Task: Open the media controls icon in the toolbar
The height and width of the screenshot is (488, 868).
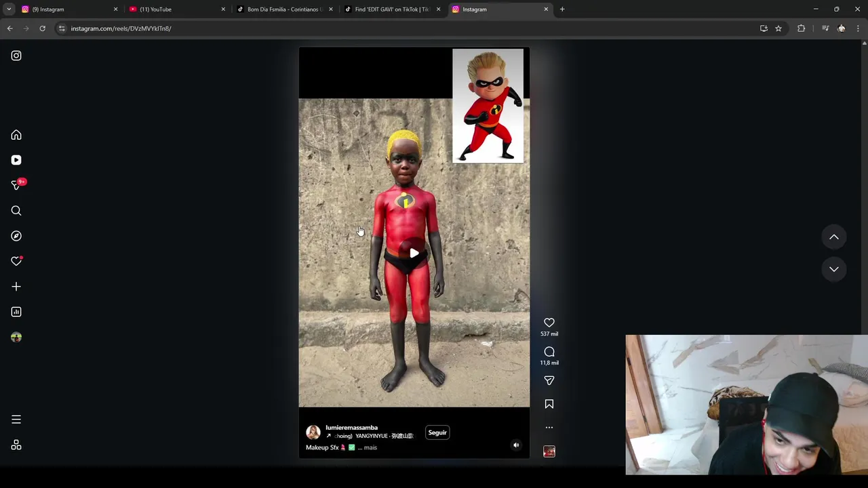Action: (825, 28)
